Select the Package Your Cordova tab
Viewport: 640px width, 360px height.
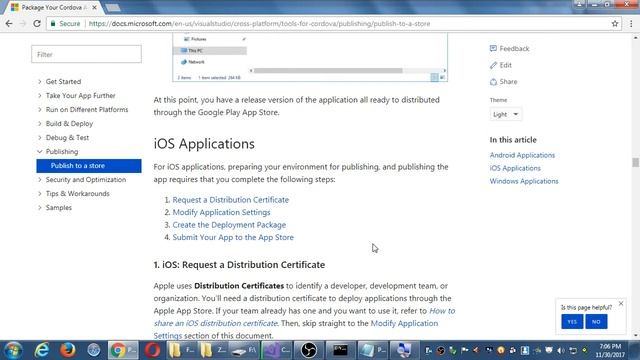(x=54, y=7)
